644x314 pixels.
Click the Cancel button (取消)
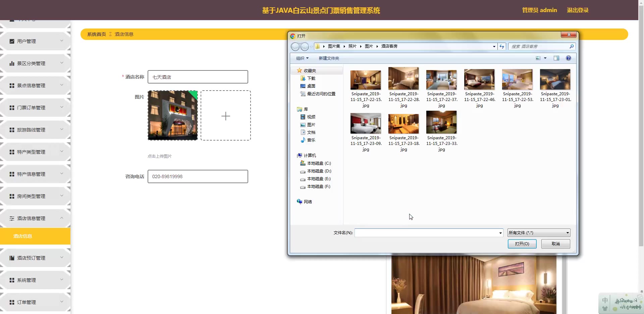(556, 244)
